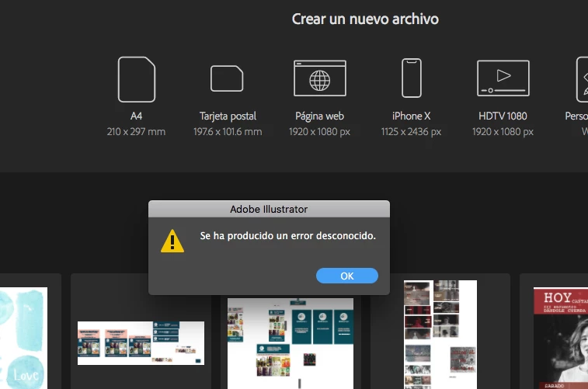This screenshot has height=389, width=588.
Task: Open the red HOY poster recent file
Action: [561, 338]
